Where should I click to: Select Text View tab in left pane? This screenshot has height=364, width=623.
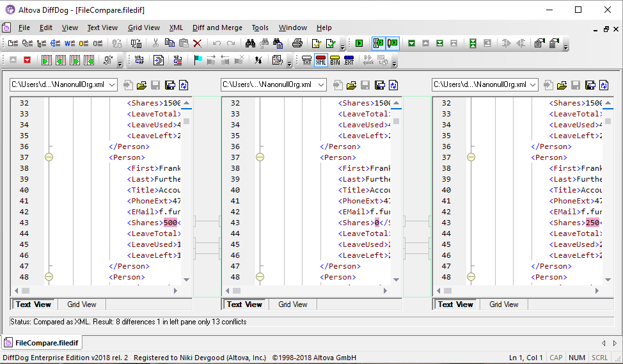(33, 305)
